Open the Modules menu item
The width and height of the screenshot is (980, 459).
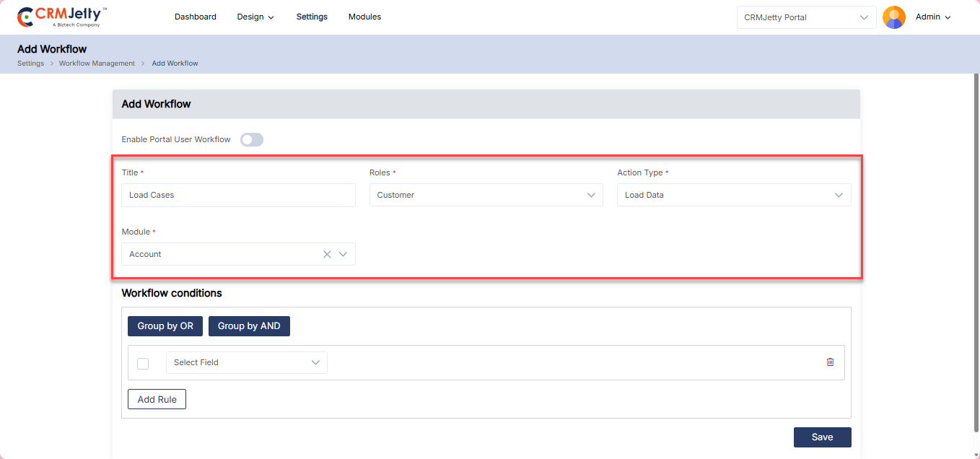(x=364, y=17)
